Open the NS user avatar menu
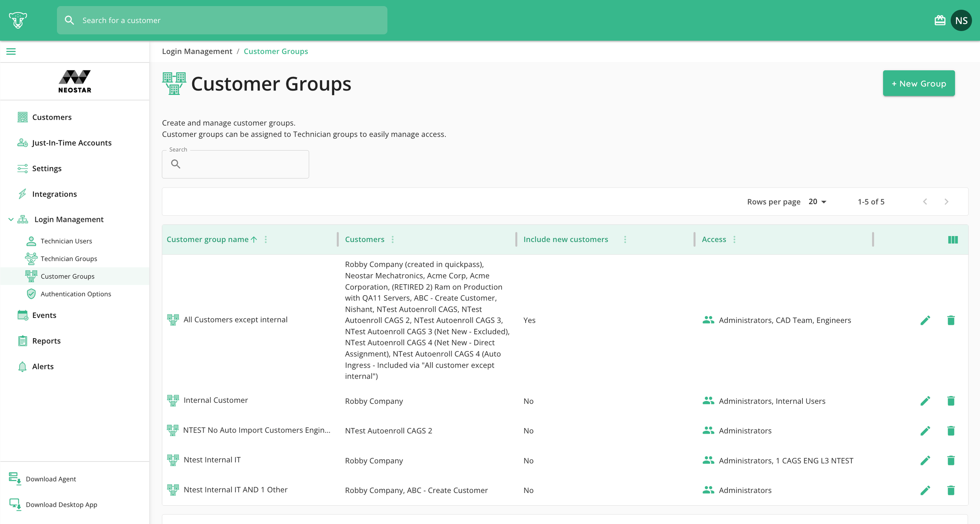 [961, 20]
